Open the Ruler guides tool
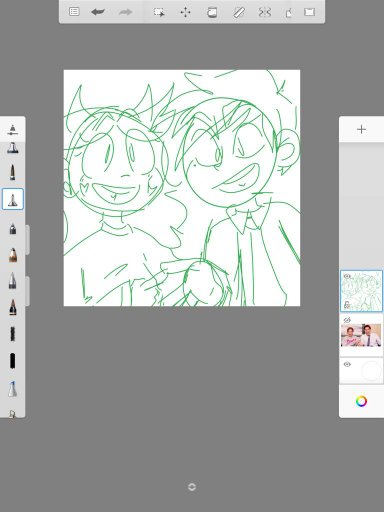This screenshot has height=512, width=384. (239, 12)
